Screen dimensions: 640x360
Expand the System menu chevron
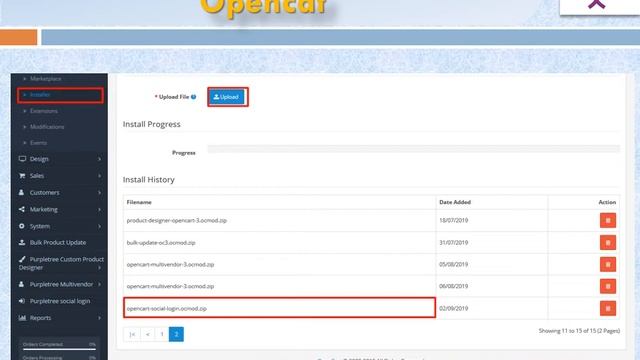coord(99,226)
